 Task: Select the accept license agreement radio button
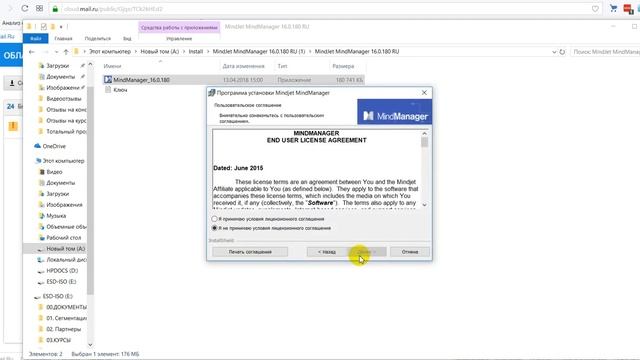tap(215, 219)
